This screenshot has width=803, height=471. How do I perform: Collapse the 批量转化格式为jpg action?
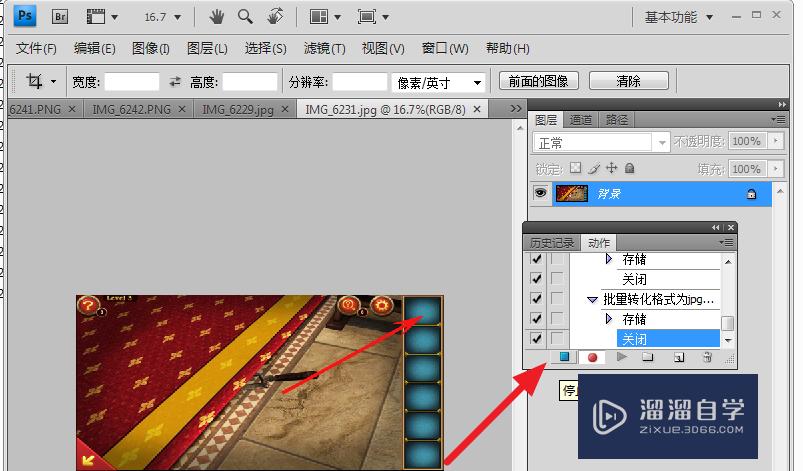pyautogui.click(x=592, y=299)
